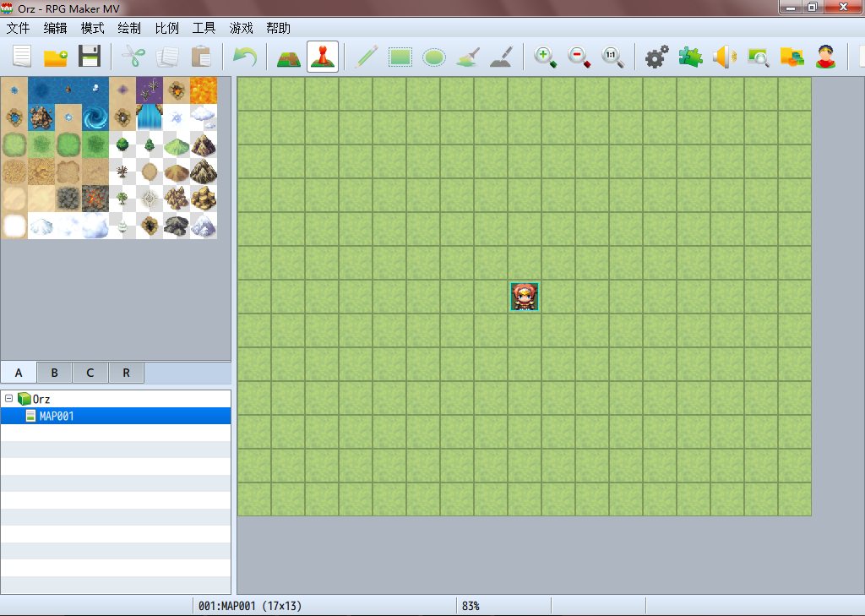This screenshot has width=865, height=616.
Task: Switch to tileset tab A
Action: [19, 373]
